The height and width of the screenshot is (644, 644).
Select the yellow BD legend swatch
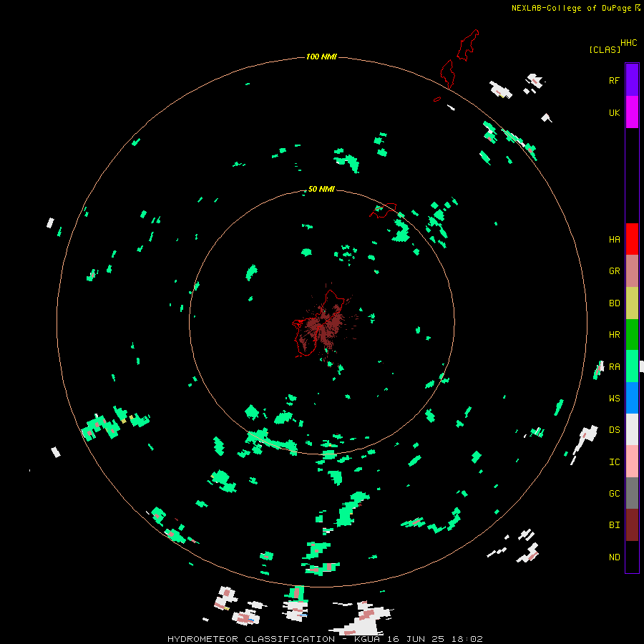[x=632, y=303]
